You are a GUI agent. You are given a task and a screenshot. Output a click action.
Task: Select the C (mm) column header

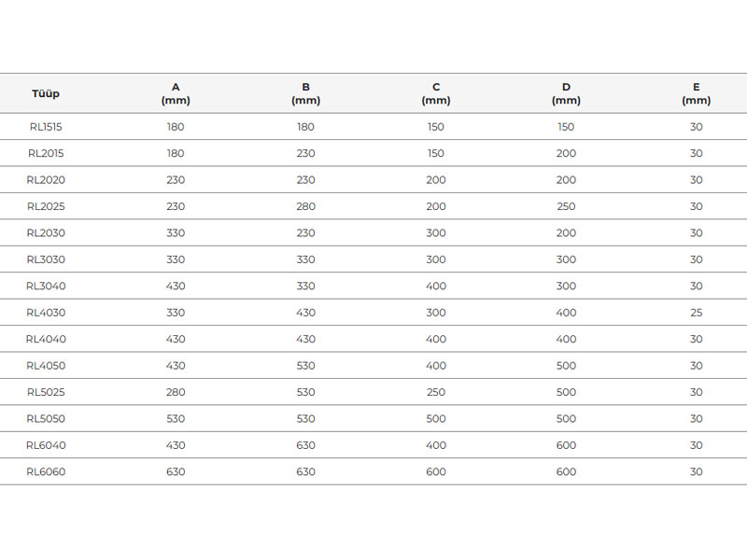point(436,93)
